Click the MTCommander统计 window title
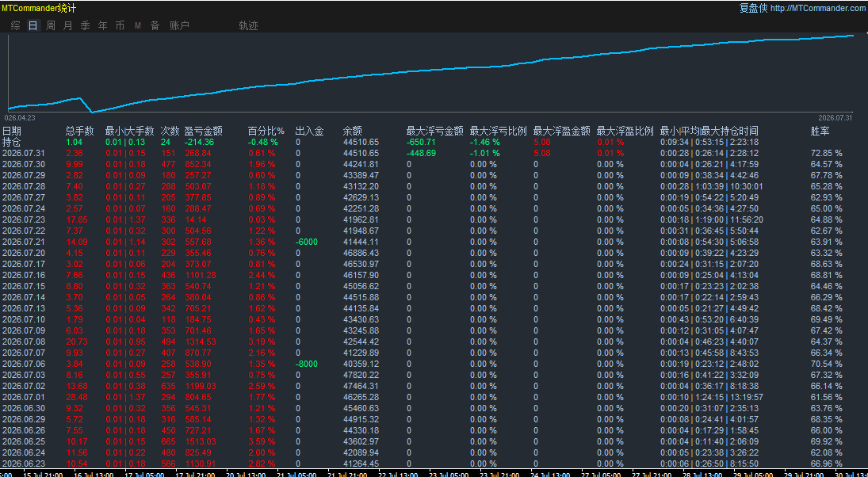The image size is (868, 477). [x=39, y=8]
